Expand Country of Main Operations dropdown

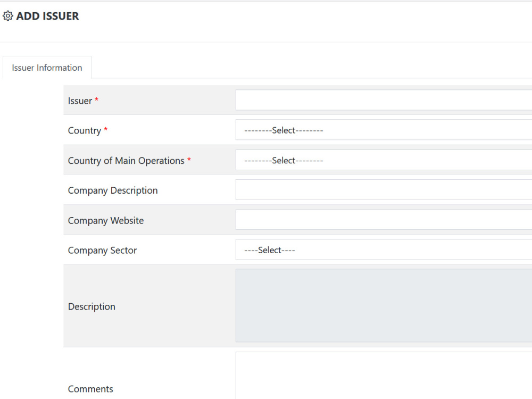coord(384,160)
